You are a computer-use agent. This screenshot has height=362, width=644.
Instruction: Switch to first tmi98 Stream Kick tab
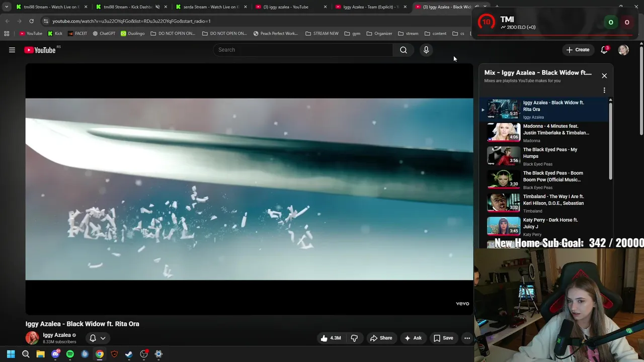tap(50, 7)
